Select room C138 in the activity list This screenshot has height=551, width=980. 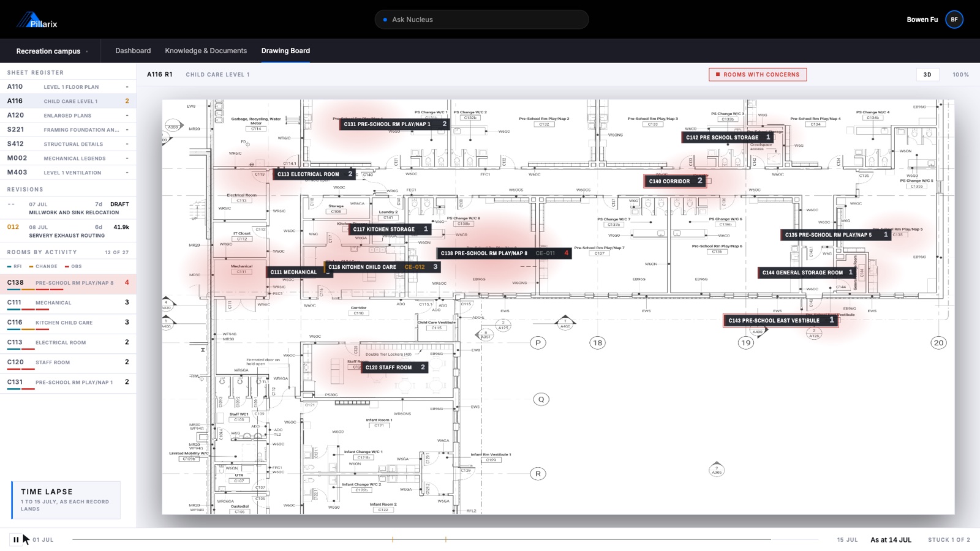(x=68, y=283)
